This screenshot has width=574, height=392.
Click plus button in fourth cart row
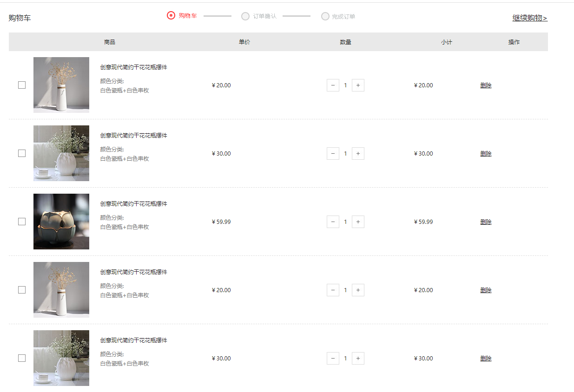[x=358, y=290]
